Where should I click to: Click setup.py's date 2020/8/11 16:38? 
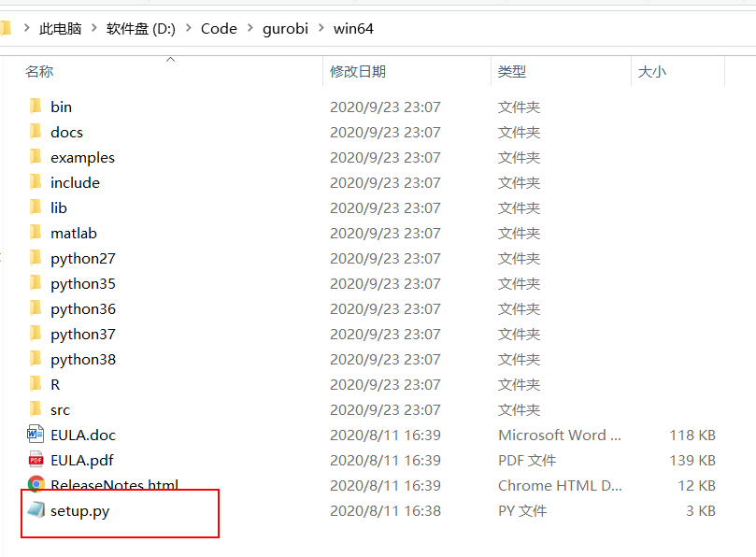click(x=385, y=510)
